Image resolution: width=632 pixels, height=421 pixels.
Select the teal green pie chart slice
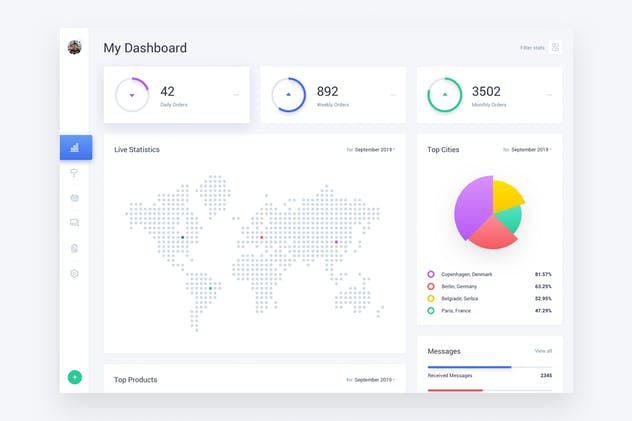[510, 218]
